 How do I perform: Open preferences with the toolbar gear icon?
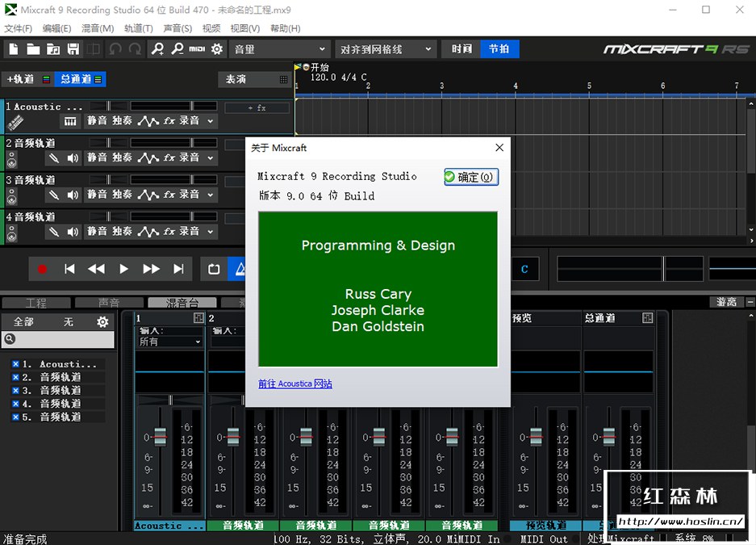click(217, 49)
